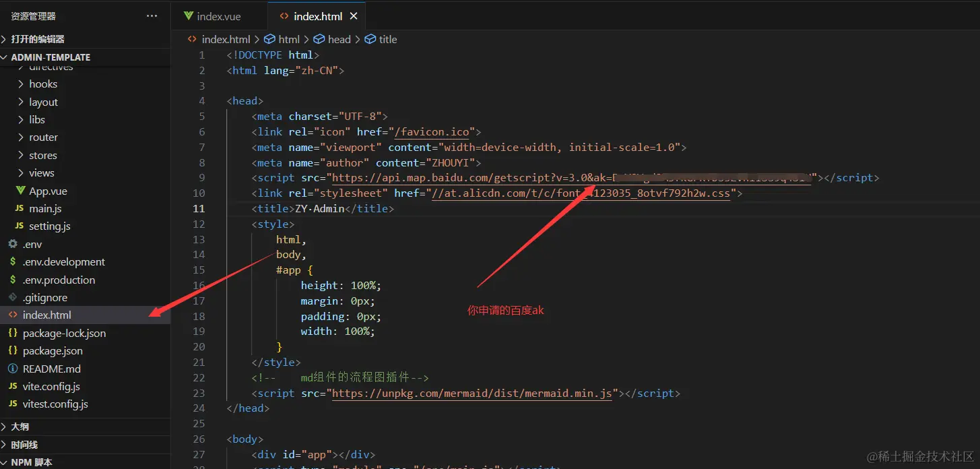
Task: Click line number 4 in gutter
Action: coord(202,101)
